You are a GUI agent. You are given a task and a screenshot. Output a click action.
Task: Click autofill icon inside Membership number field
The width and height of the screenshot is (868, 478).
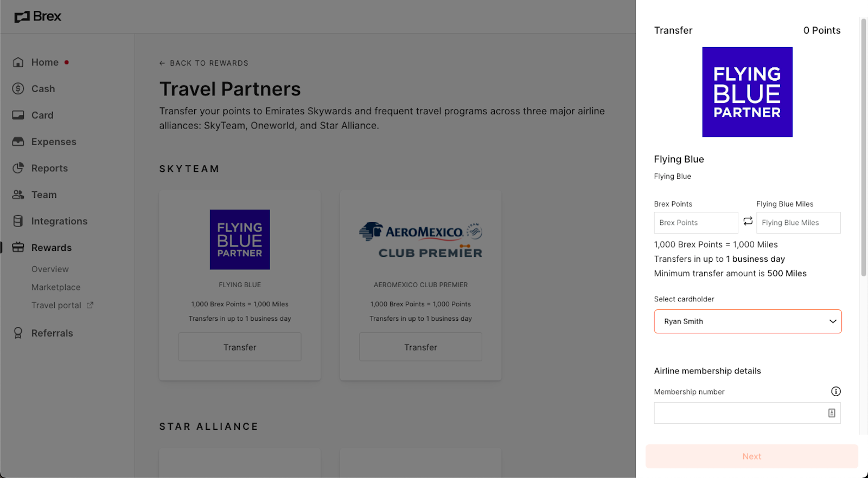(832, 413)
